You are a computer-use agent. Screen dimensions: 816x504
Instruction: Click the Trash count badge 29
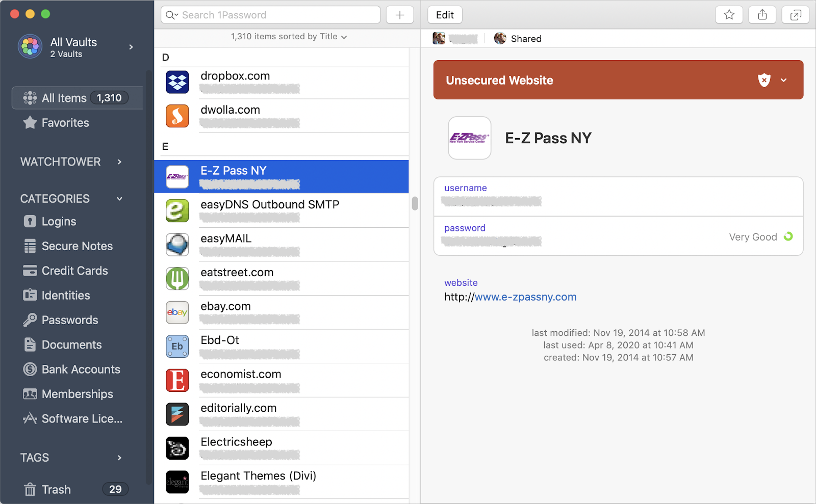[x=115, y=489]
